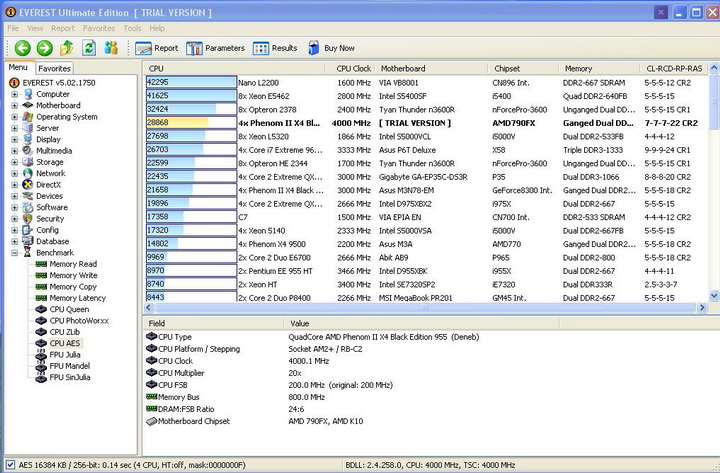Select the Motherboard tree icon
This screenshot has width=720, height=473.
click(x=28, y=105)
